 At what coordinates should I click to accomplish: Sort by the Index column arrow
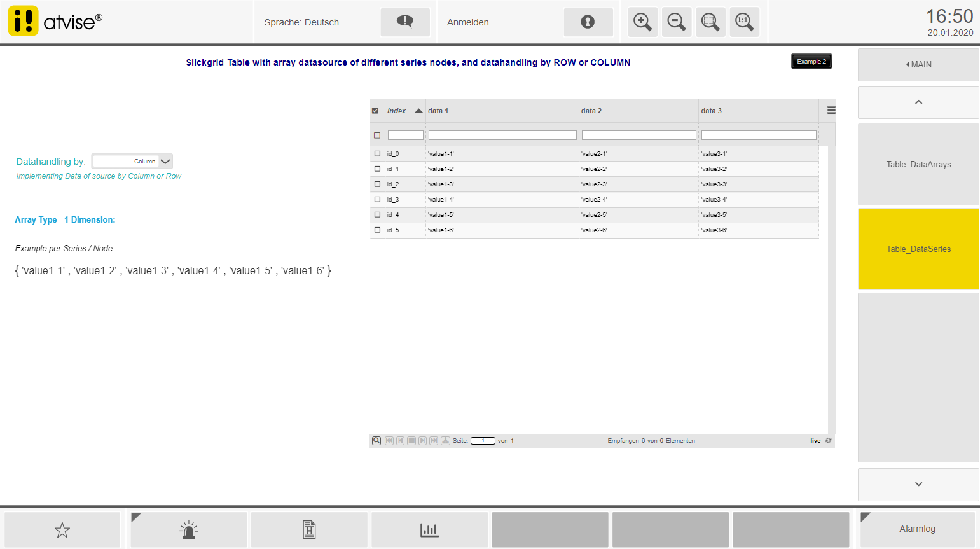418,111
